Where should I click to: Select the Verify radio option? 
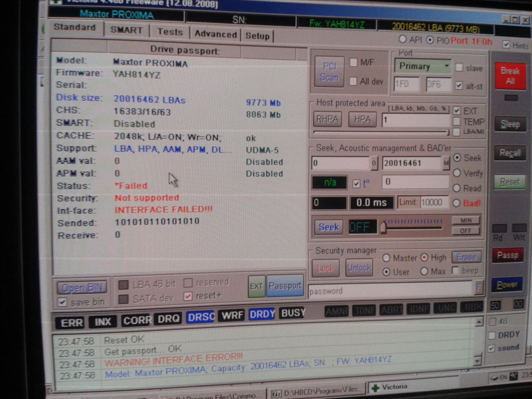pyautogui.click(x=457, y=173)
